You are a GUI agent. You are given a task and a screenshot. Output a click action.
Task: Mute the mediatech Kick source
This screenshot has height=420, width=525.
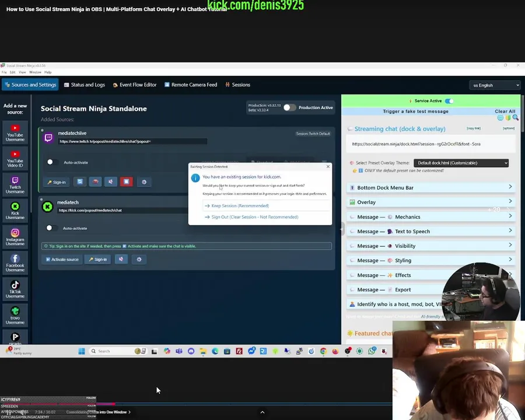(121, 259)
